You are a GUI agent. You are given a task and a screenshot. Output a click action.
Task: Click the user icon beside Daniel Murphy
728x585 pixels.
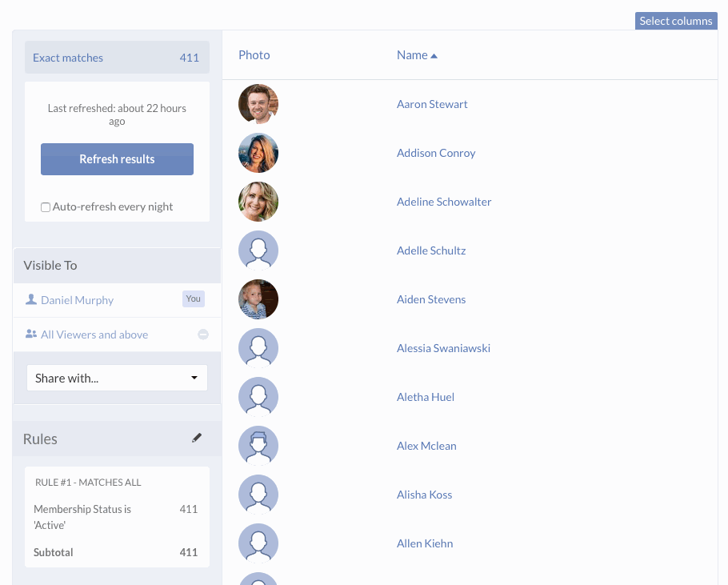(31, 299)
